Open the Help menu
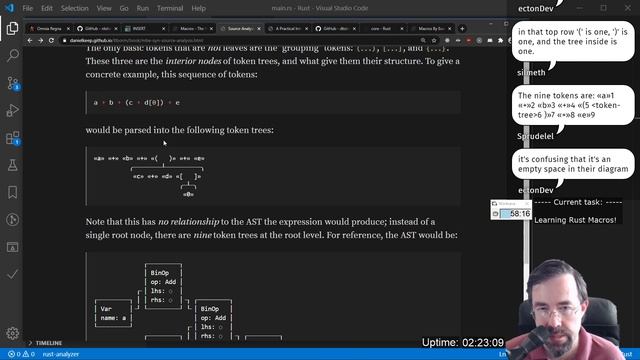 [x=199, y=8]
